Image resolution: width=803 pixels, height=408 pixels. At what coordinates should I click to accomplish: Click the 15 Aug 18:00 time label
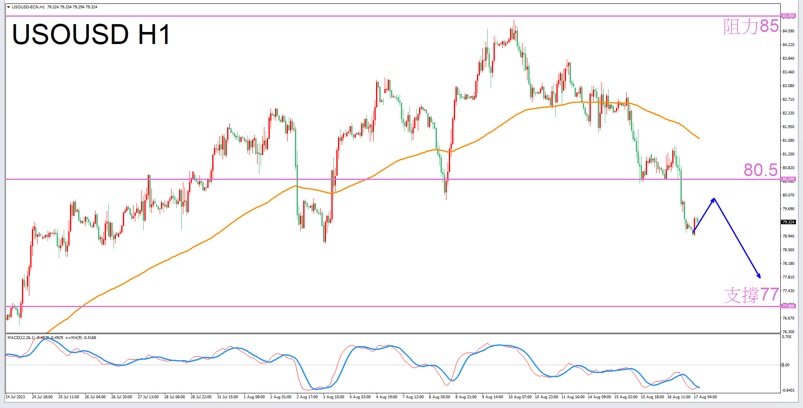[x=653, y=397]
